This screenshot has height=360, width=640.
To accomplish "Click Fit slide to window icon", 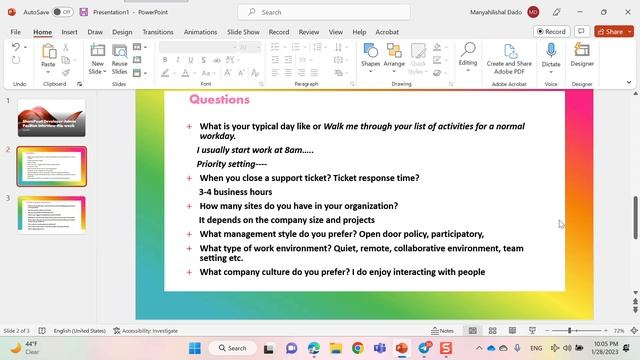I will [x=634, y=331].
